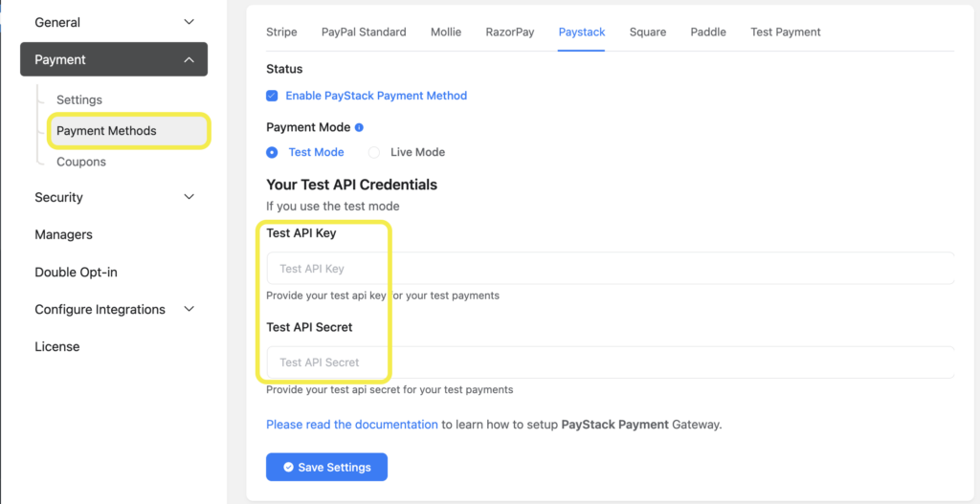
Task: Expand the Security section
Action: [x=189, y=197]
